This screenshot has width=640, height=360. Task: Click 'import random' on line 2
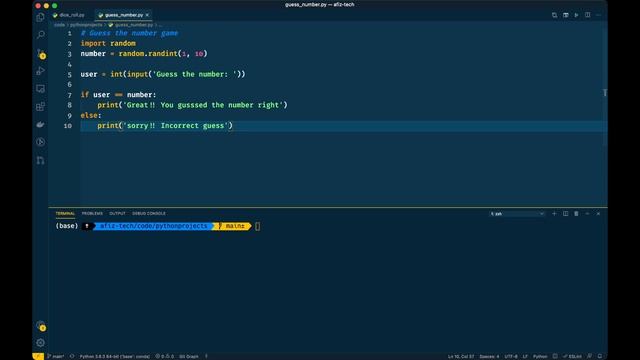click(108, 43)
